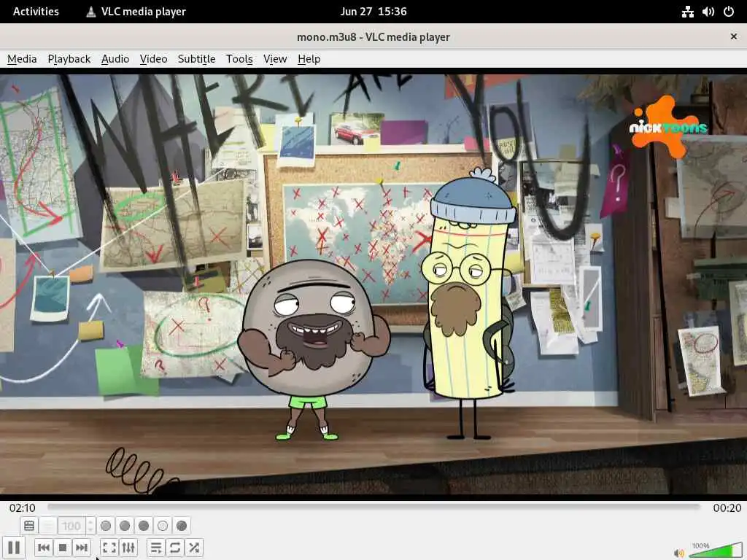747x560 pixels.
Task: Click the darkest last circle teletext button
Action: 182,526
